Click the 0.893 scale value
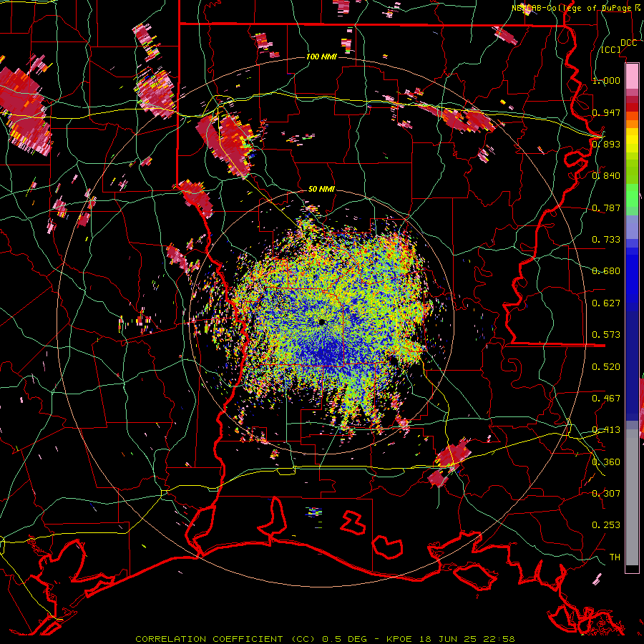 pos(606,144)
